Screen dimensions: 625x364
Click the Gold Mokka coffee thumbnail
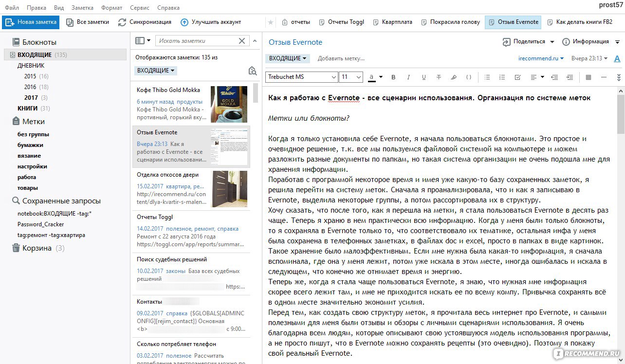(x=229, y=104)
